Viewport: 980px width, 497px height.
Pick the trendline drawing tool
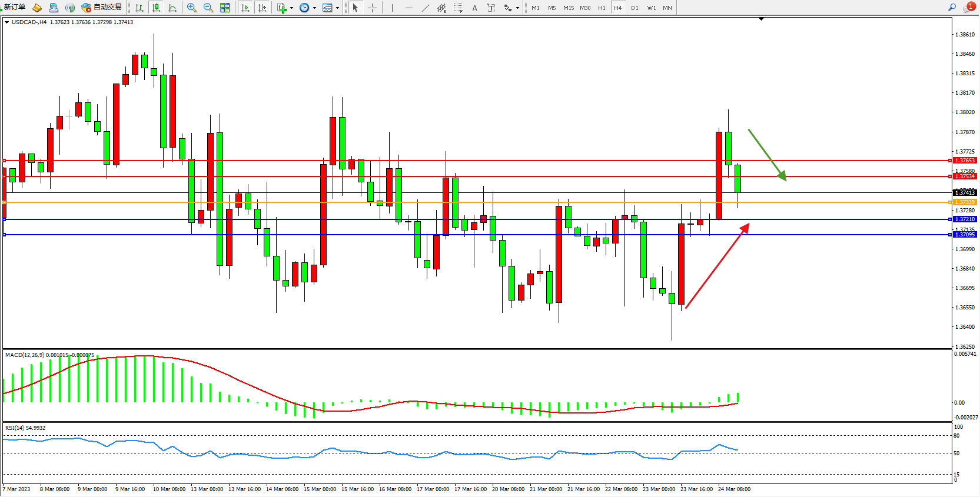point(426,8)
